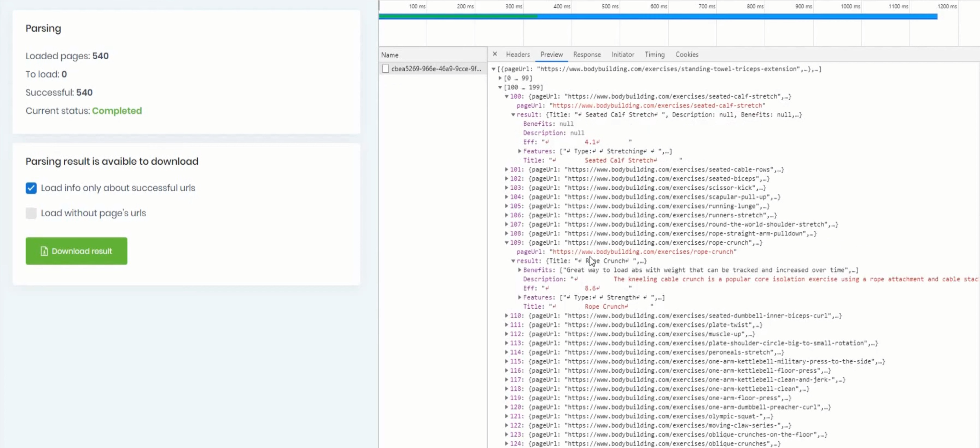Click the Completed status text
The width and height of the screenshot is (980, 448).
click(x=117, y=111)
